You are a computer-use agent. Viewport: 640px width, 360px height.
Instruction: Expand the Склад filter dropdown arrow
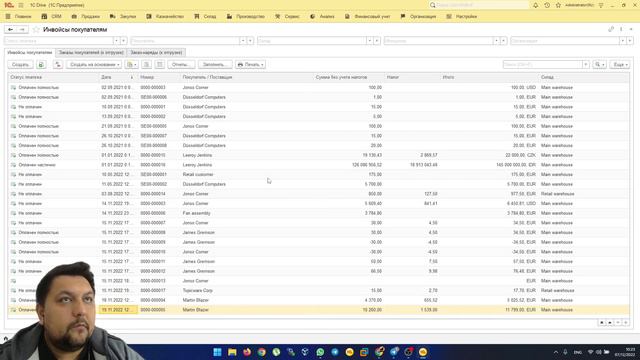369,41
